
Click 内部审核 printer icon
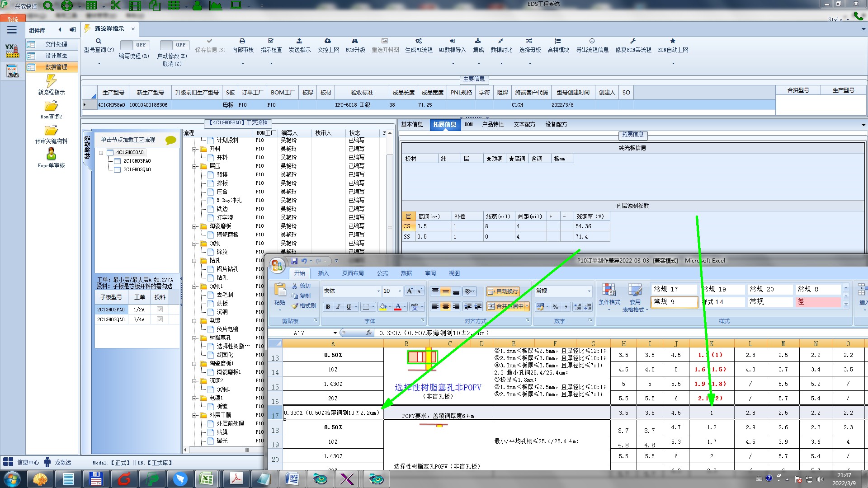(x=242, y=41)
